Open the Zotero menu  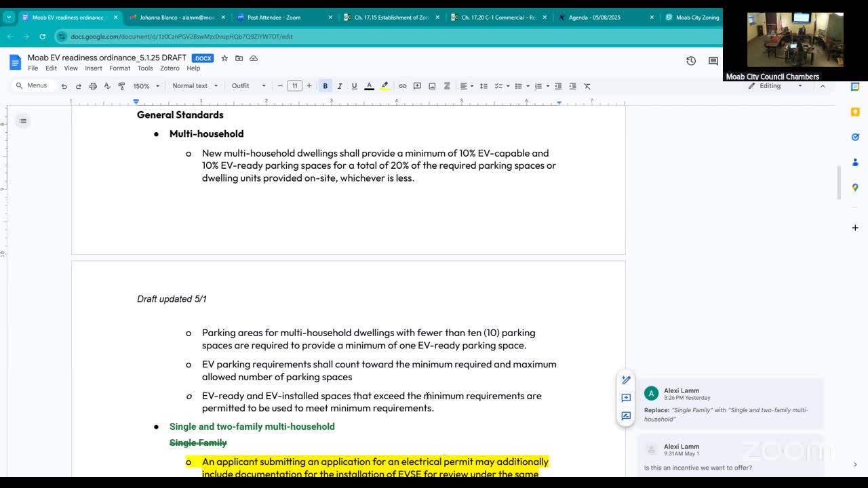pyautogui.click(x=170, y=68)
